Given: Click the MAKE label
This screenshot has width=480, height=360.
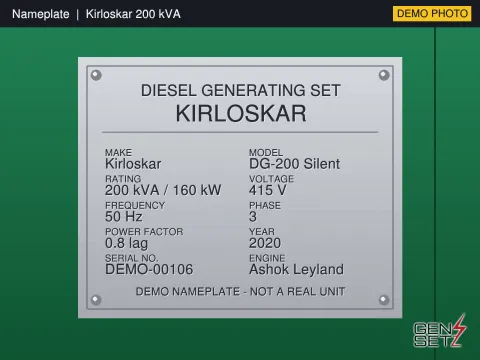Looking at the screenshot, I should click(118, 152).
